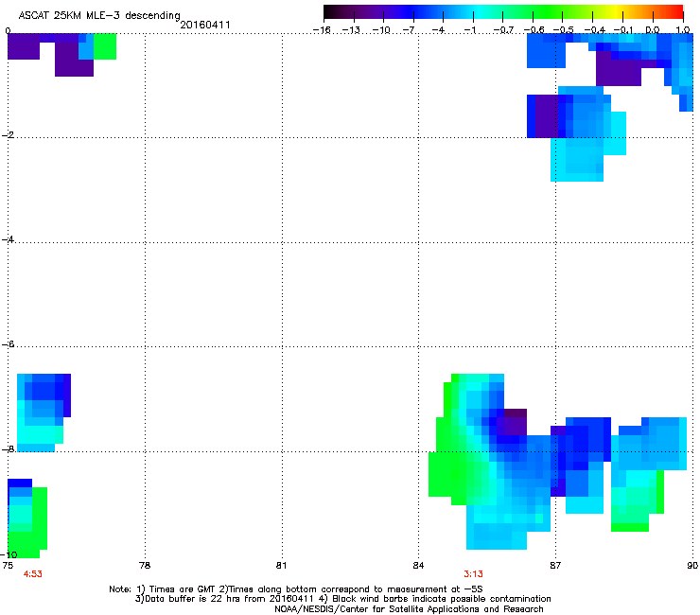Click the purple data block below the colorbar near longitude 88
Screen dimensions: 700x615
coord(619,69)
